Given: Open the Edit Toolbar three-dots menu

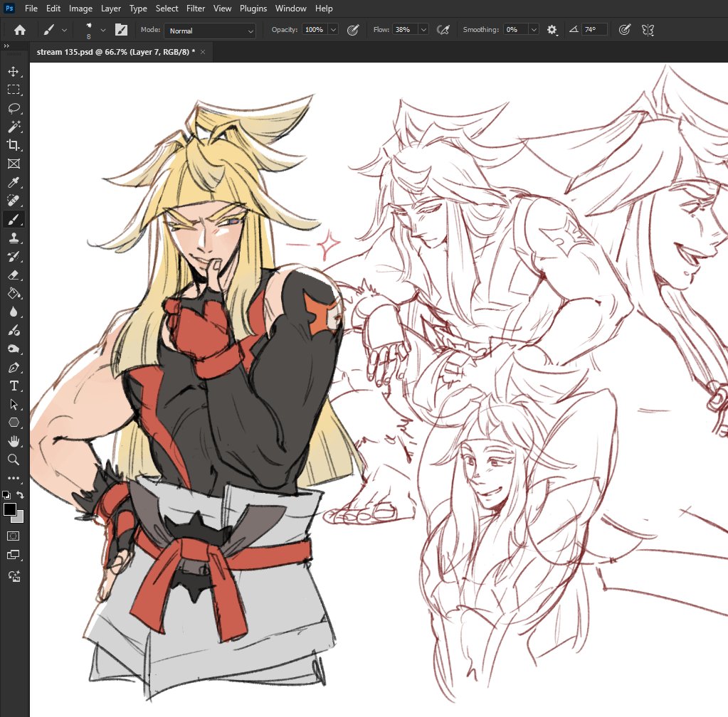Looking at the screenshot, I should (x=14, y=477).
